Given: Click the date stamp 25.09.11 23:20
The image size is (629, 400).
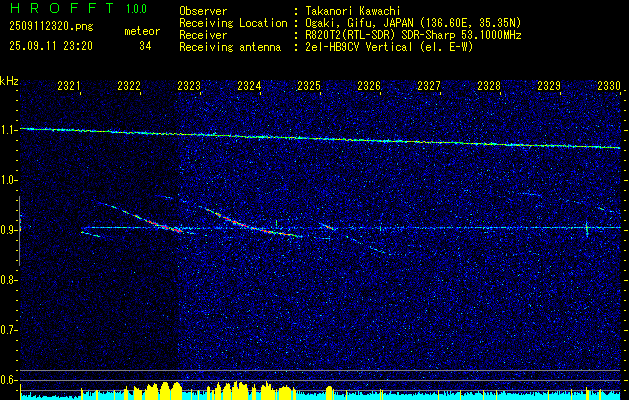Looking at the screenshot, I should 51,46.
